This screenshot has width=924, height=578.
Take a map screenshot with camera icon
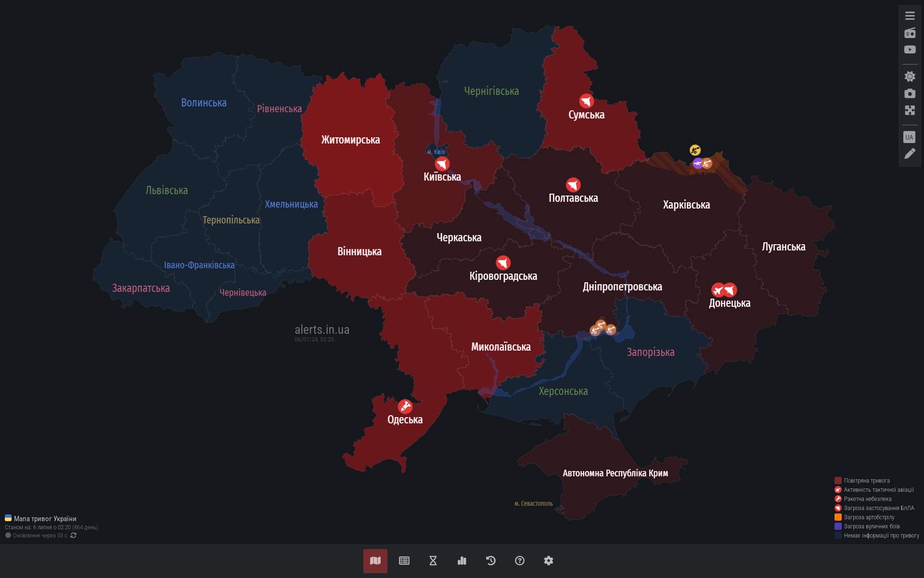click(910, 93)
